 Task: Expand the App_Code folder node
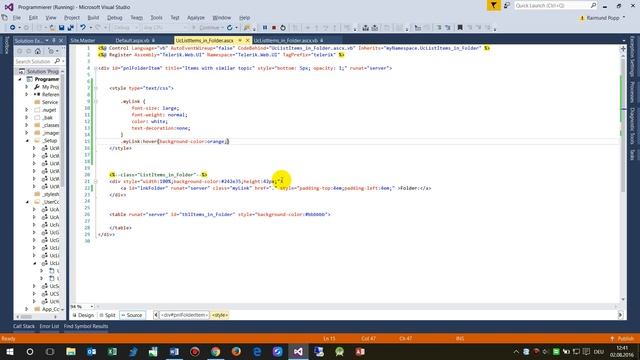27,309
